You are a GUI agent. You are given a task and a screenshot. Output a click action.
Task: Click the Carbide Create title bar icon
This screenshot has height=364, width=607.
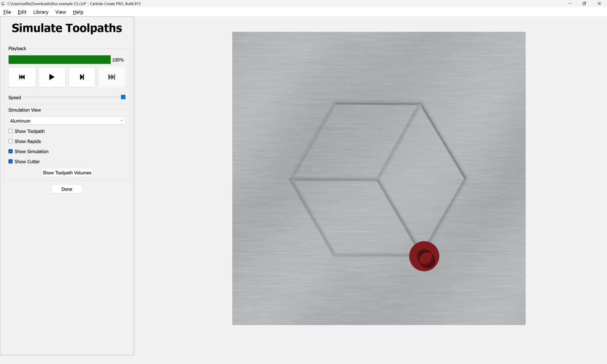(x=3, y=3)
